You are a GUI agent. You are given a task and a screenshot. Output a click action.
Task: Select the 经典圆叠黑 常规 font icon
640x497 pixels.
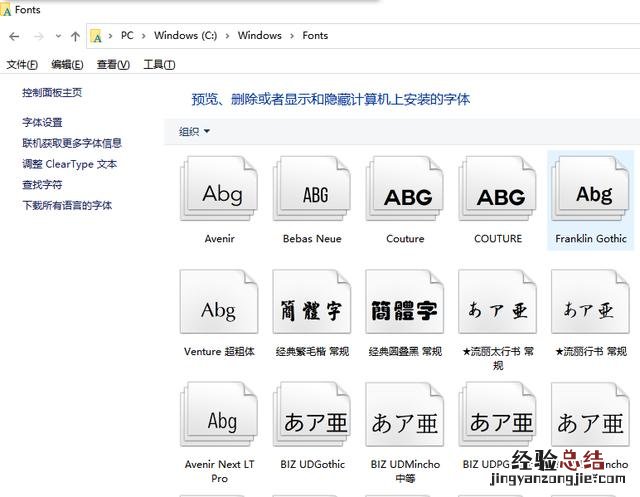pos(405,308)
